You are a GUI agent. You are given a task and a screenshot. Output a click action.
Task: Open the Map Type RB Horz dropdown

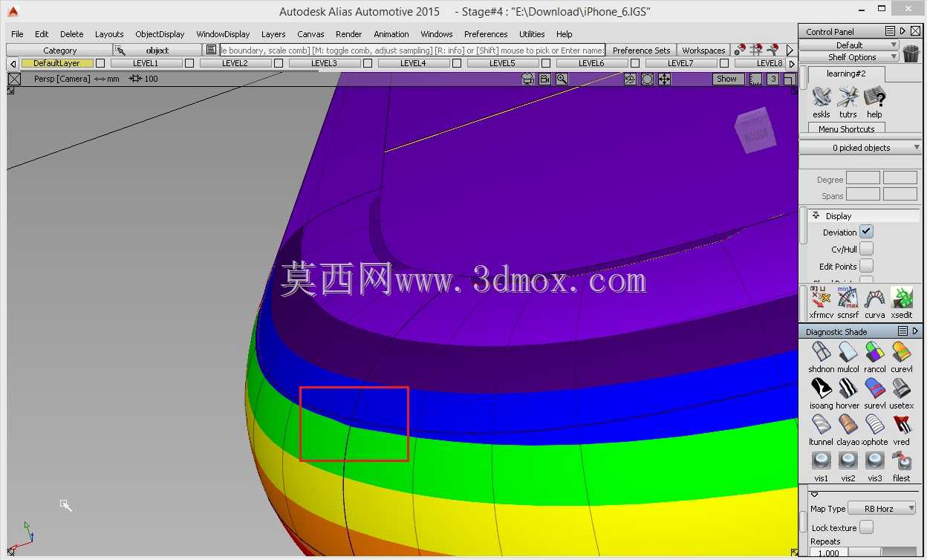(x=882, y=509)
